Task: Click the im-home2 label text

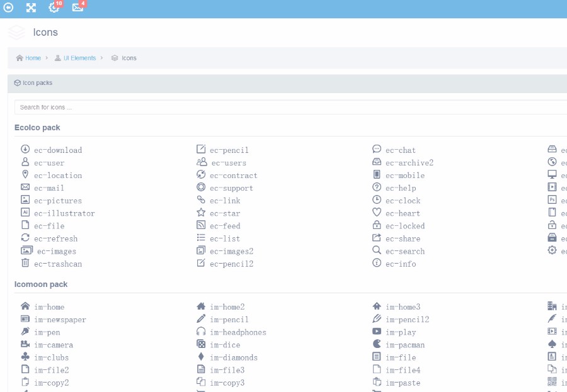Action: [x=227, y=307]
